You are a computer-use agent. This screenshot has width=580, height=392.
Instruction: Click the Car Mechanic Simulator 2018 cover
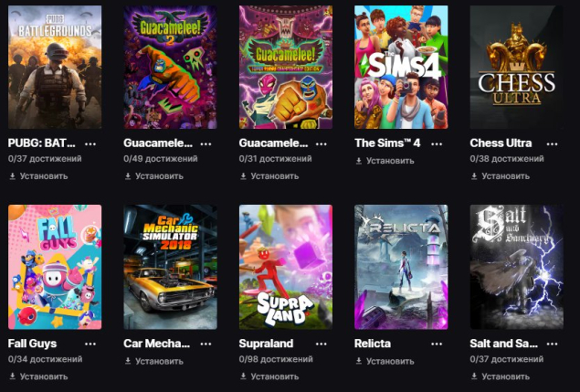170,267
